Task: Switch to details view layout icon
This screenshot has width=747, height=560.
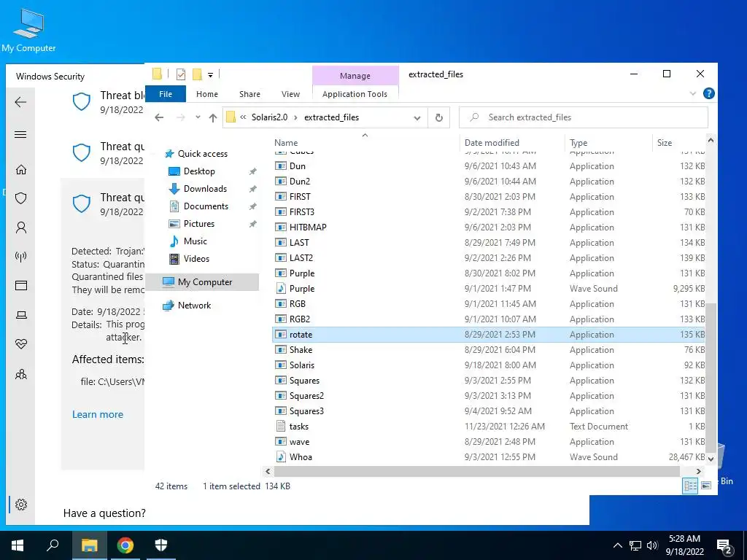Action: 690,486
